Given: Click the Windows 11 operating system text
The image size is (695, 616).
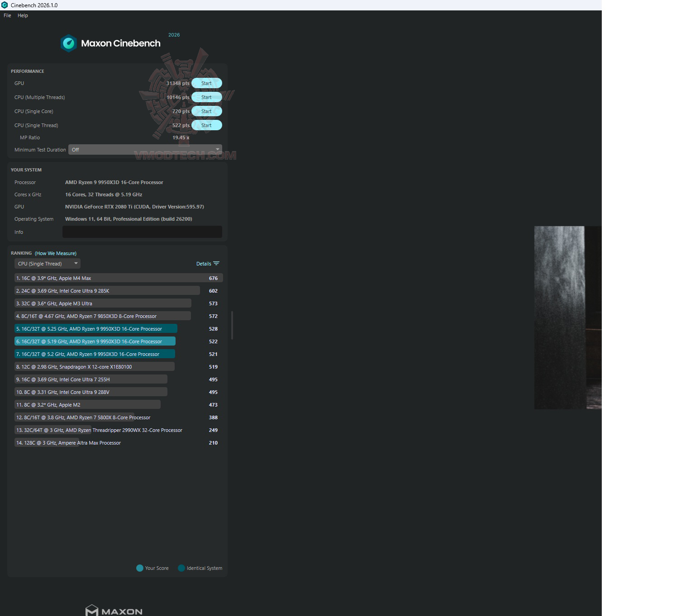Looking at the screenshot, I should tap(129, 219).
